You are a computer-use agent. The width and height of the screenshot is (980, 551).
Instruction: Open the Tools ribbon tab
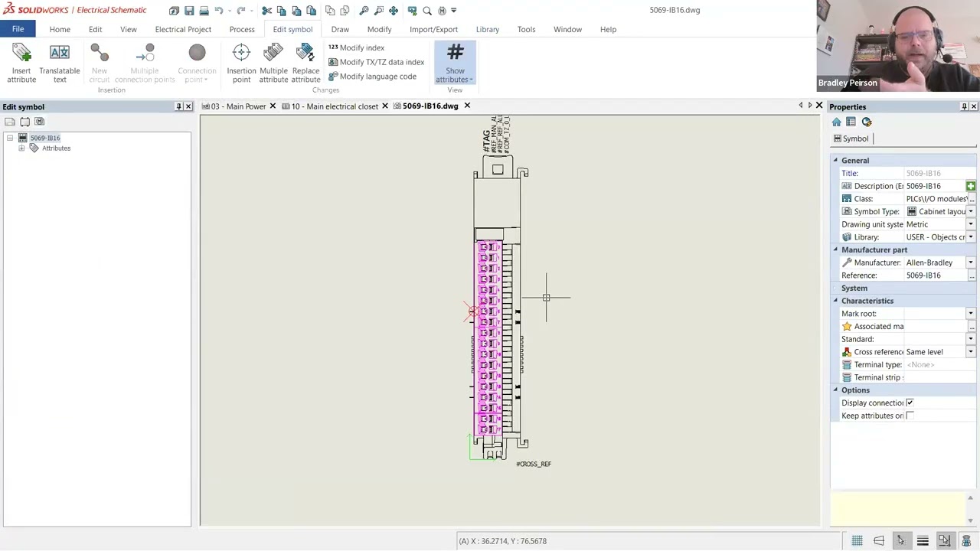click(526, 29)
